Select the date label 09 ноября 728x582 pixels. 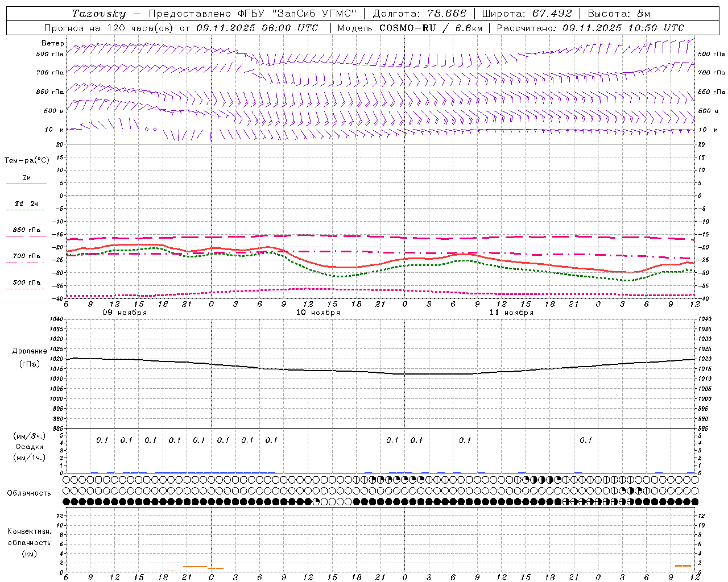[x=125, y=313]
